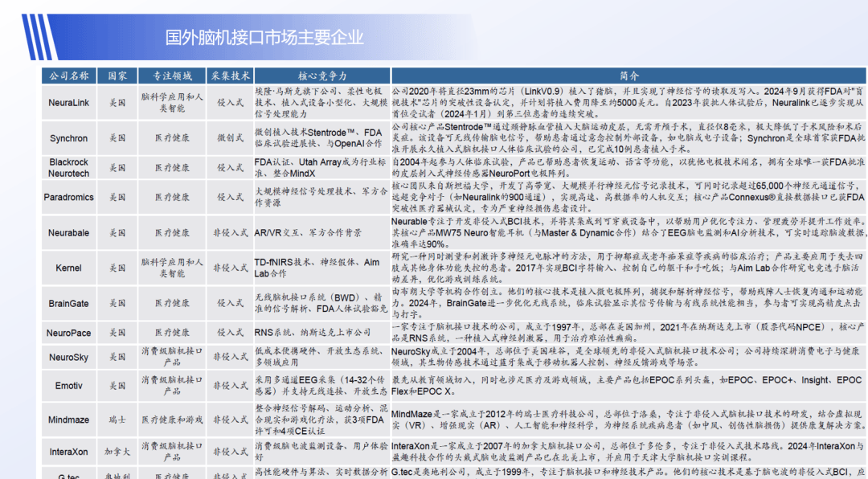Click 脑科学应用和人类智能 cell in NeuraLink row

tap(172, 102)
